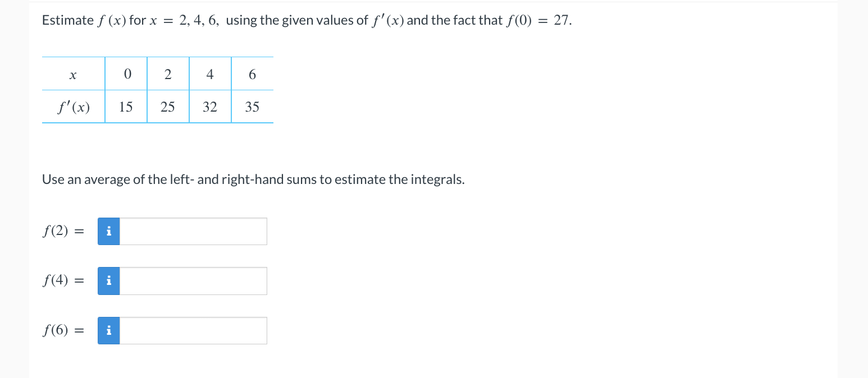Select the blue i button in the first answer row
The height and width of the screenshot is (378, 868).
tap(108, 231)
